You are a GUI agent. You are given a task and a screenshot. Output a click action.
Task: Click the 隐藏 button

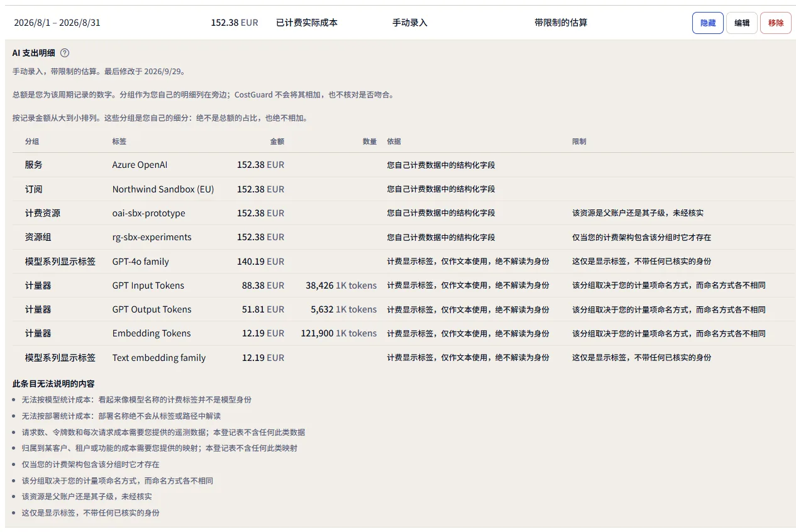tap(707, 23)
